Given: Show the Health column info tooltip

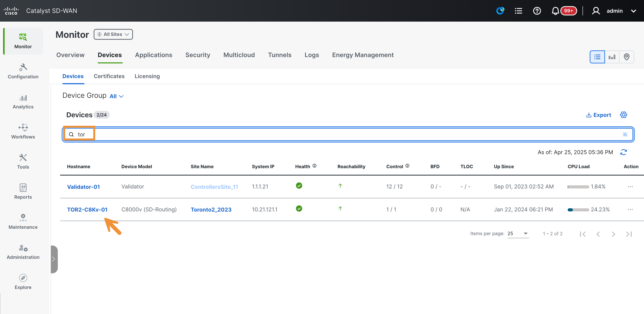Looking at the screenshot, I should [x=314, y=166].
